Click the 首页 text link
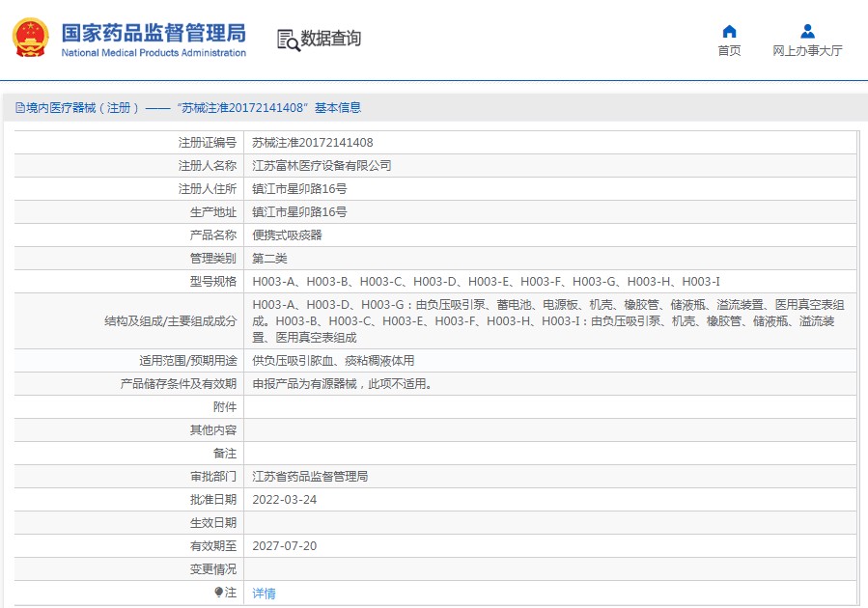 730,51
